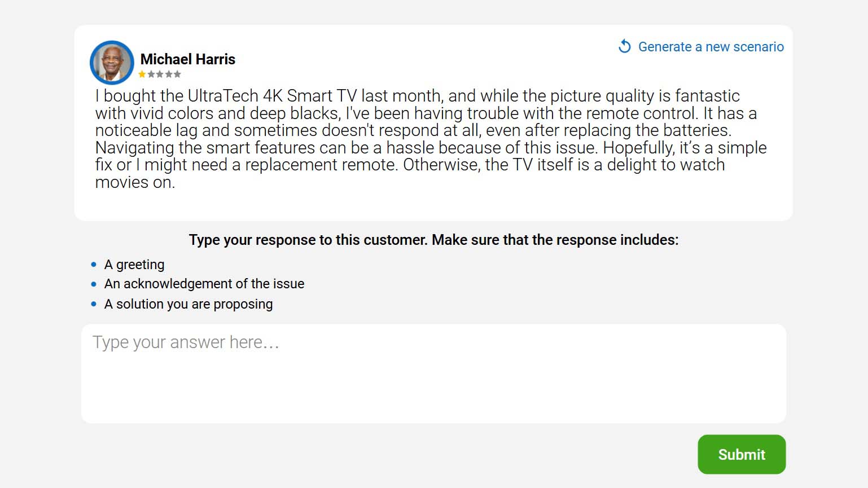The height and width of the screenshot is (488, 868).
Task: Open the "Generate a new scenario" link
Action: [x=711, y=47]
